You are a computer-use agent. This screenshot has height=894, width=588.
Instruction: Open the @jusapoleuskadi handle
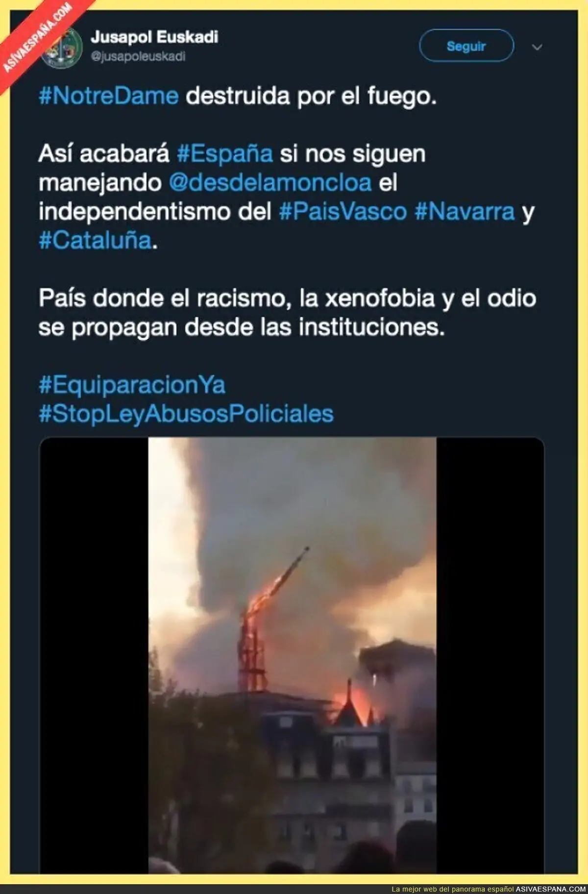point(138,56)
